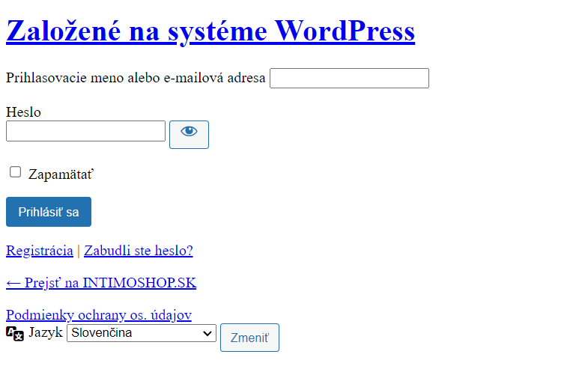
Task: Open Podmienky ochrany os. údajov link
Action: coord(99,315)
